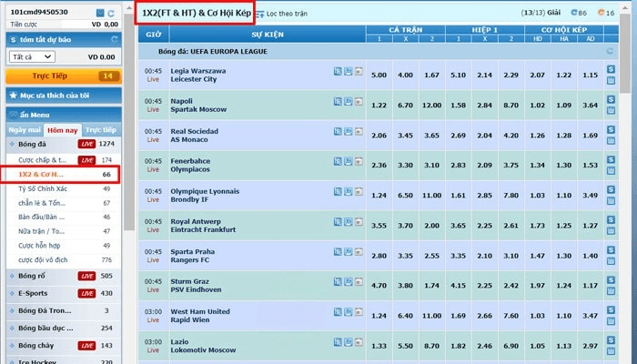Open live score icon for Olympique Lyonnais match
Screen dimensions: 637x364
pyautogui.click(x=349, y=191)
